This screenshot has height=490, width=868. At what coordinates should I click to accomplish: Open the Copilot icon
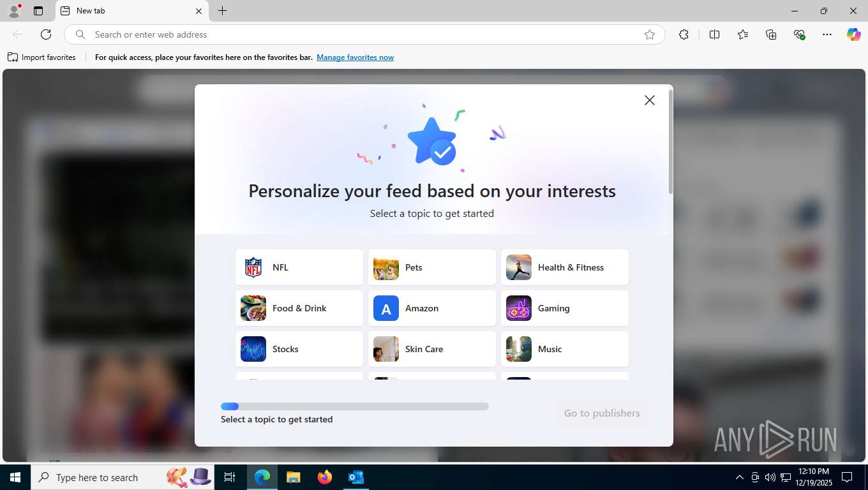[854, 34]
